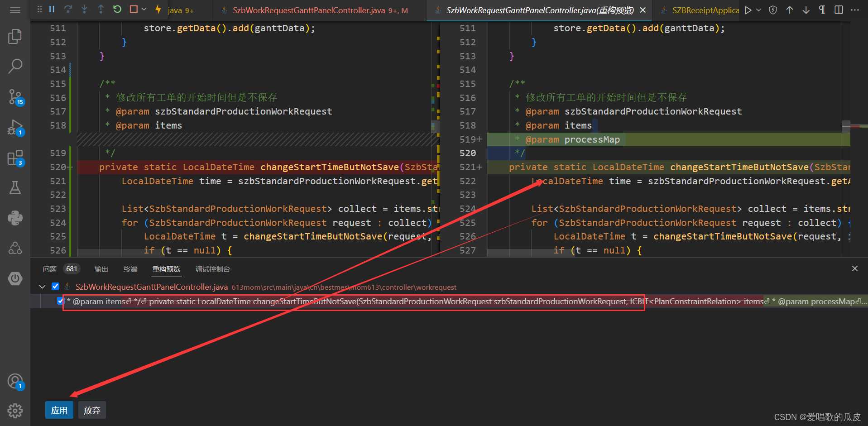Stop the debug session
Screen dimensions: 868x426
point(134,9)
